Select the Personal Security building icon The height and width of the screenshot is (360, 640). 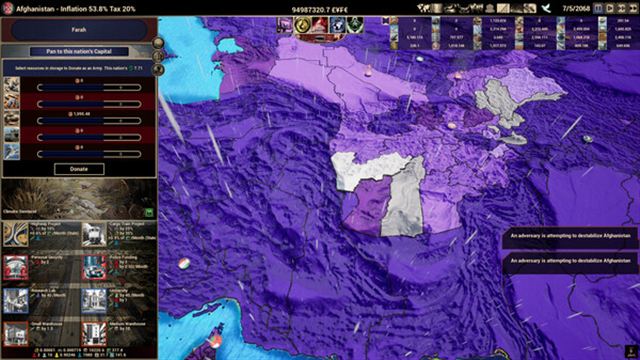pos(16,267)
